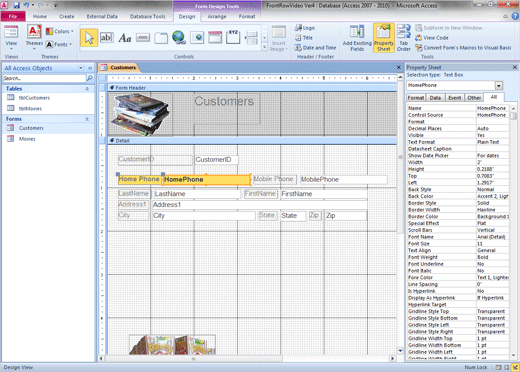Click the Font Italic property value
The image size is (520, 372).
(x=492, y=271)
